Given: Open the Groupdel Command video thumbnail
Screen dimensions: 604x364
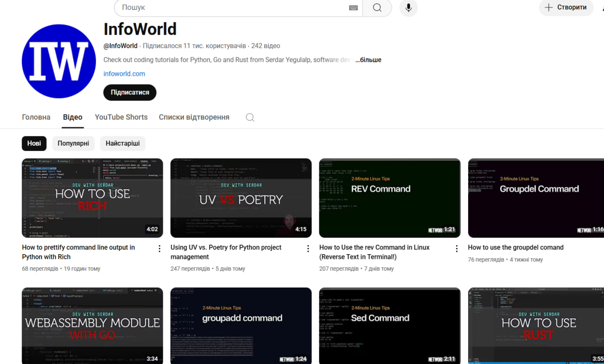Looking at the screenshot, I should click(536, 198).
